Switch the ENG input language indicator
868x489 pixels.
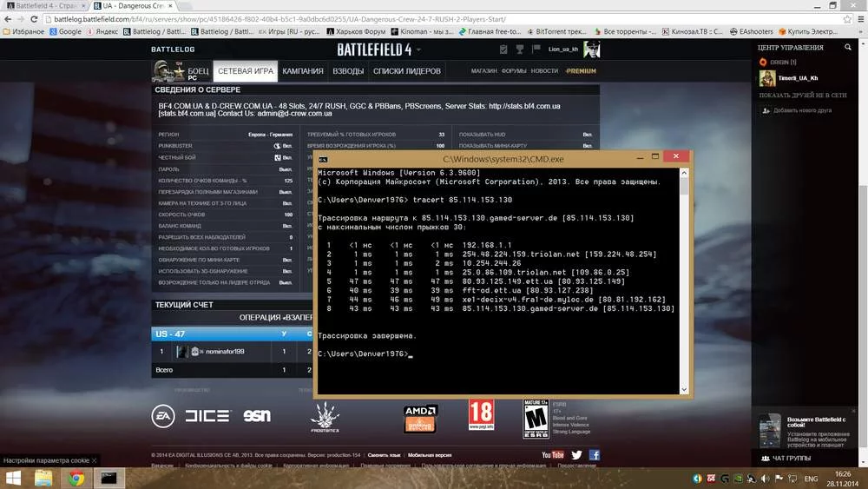click(811, 479)
